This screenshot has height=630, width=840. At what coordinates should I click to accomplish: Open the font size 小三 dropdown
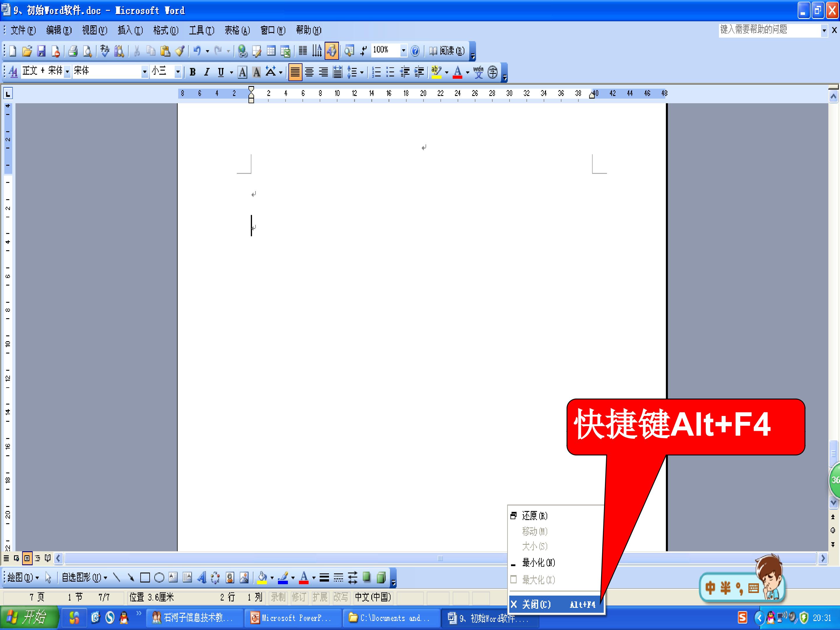(177, 71)
